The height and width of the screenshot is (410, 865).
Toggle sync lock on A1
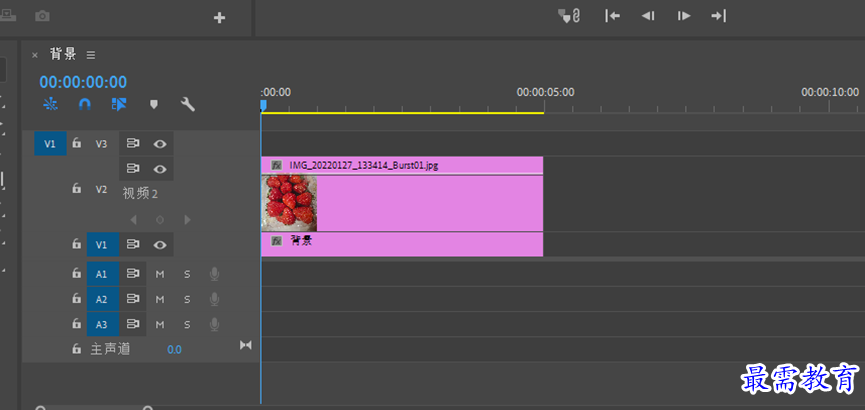coord(133,273)
